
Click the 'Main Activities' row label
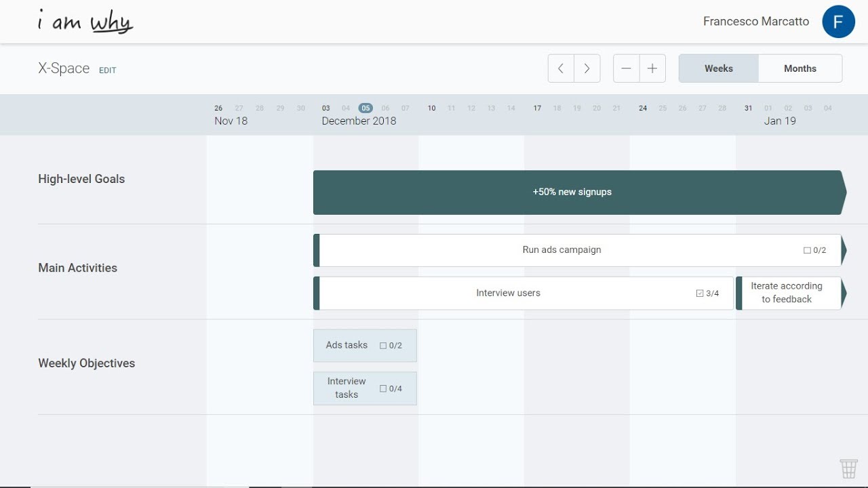point(78,268)
